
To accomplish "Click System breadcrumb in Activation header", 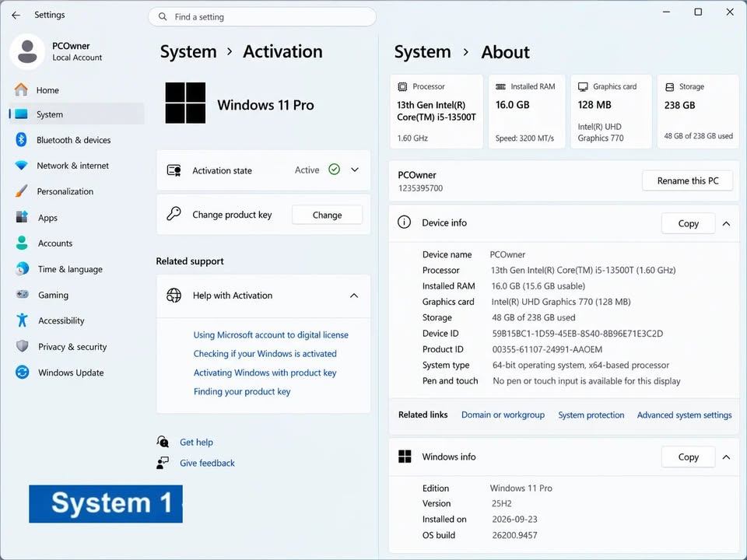I will [x=188, y=51].
